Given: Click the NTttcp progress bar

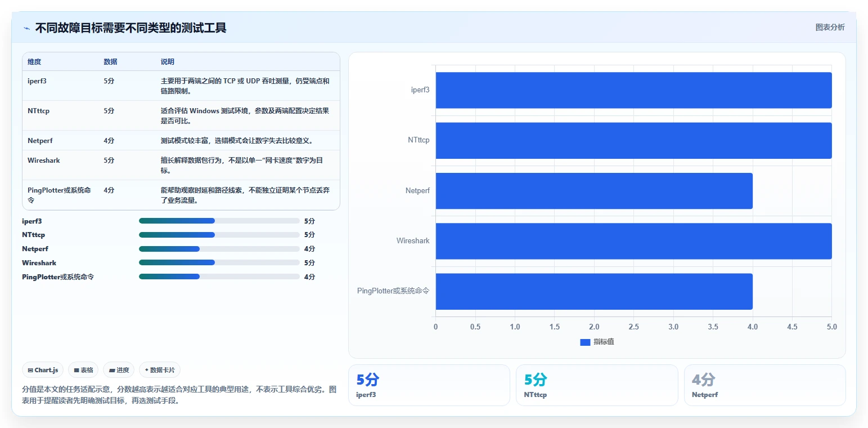Looking at the screenshot, I should (x=219, y=235).
